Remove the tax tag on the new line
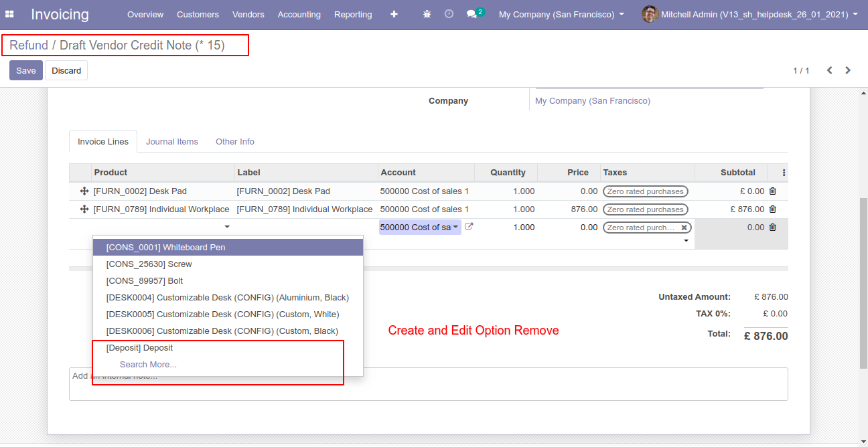Screen dimensions: 868x447 [684, 228]
